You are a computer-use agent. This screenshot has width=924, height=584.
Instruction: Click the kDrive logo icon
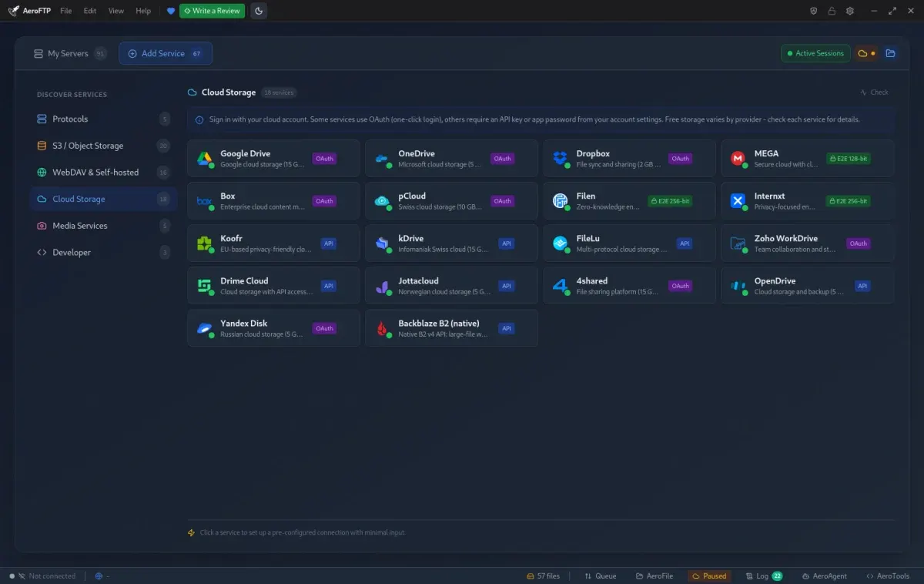382,243
